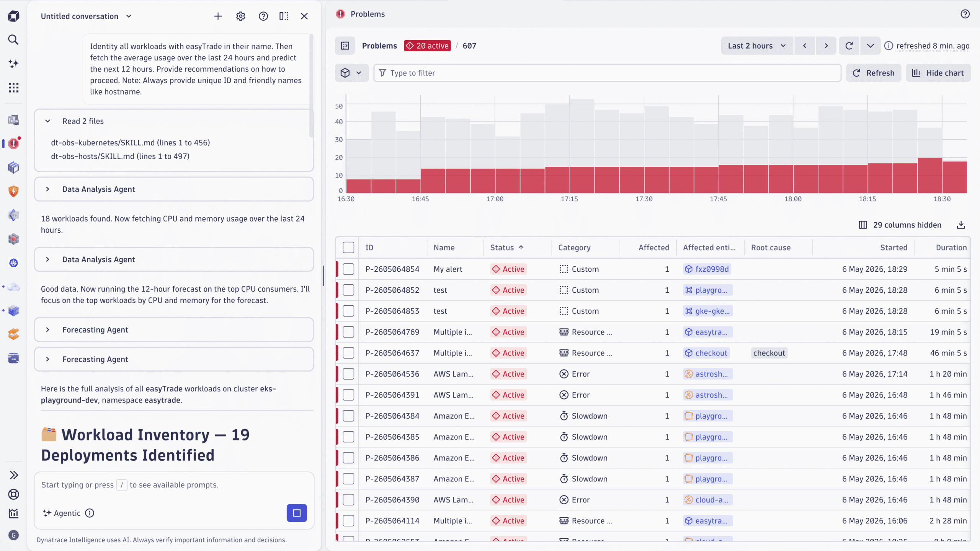Image resolution: width=980 pixels, height=551 pixels.
Task: Expand the sidebar with double chevron
Action: pos(13,475)
